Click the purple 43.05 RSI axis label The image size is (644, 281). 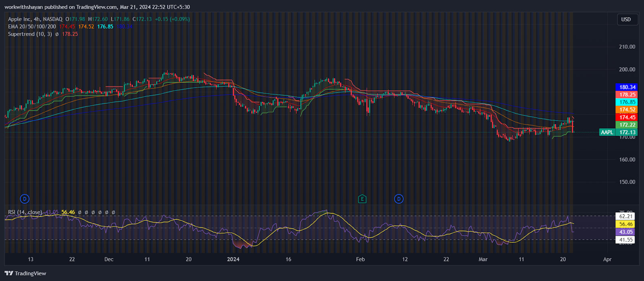coord(626,232)
